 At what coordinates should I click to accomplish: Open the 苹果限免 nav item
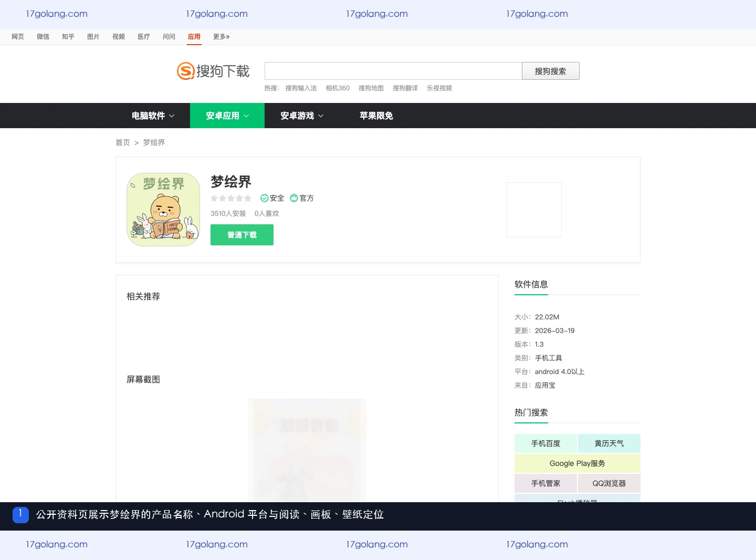376,116
